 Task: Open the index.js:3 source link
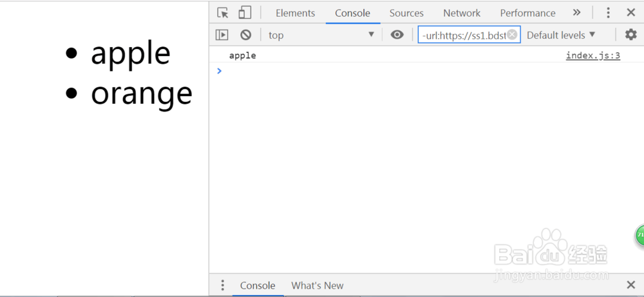click(592, 55)
